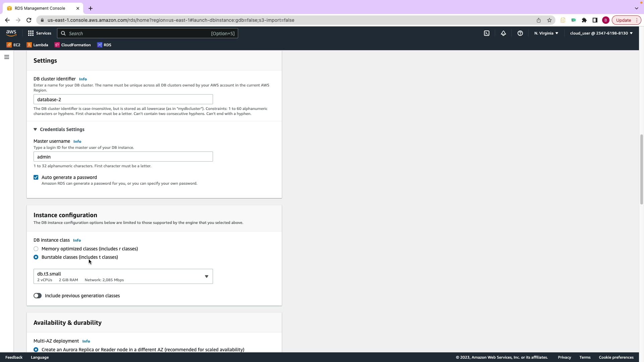Open the hamburger side navigation menu
This screenshot has height=362, width=644.
pos(6,57)
